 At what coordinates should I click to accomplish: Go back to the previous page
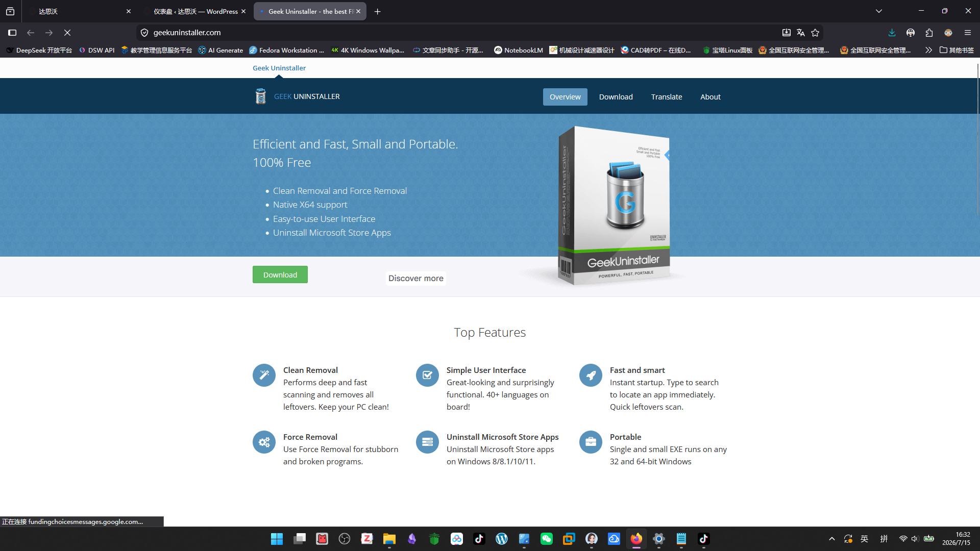point(31,33)
